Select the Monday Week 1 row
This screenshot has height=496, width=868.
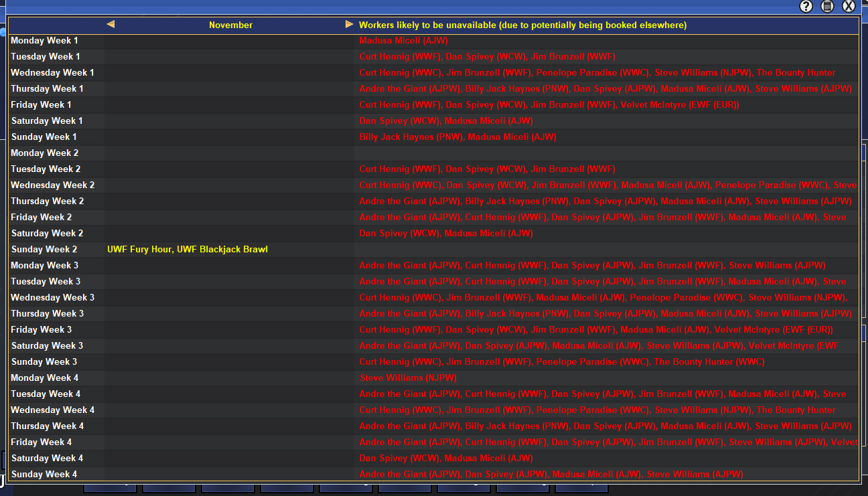[x=433, y=41]
